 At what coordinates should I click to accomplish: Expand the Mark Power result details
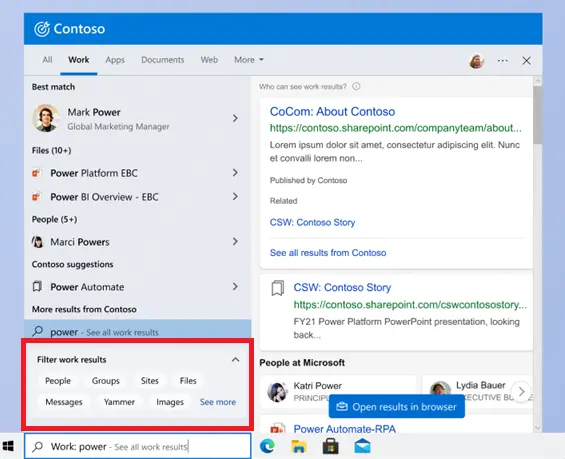coord(235,118)
